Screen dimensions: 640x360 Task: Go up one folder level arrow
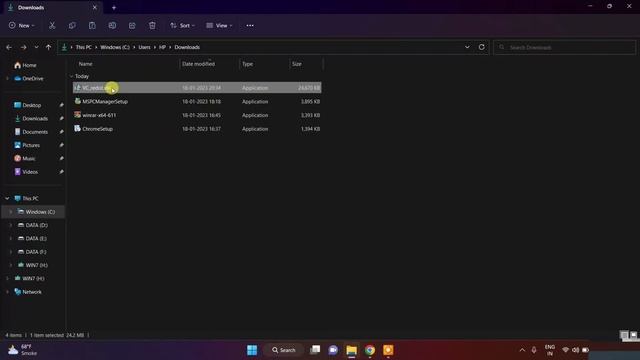click(x=49, y=47)
